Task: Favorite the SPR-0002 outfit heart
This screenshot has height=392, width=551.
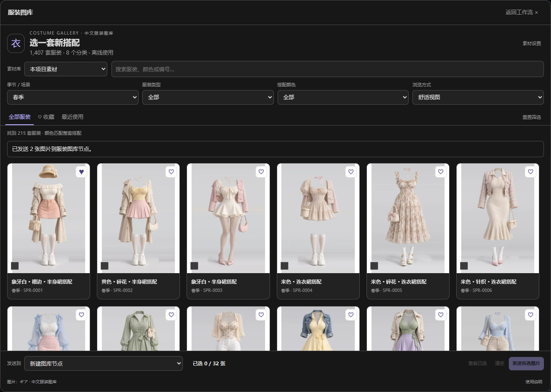Action: 171,172
